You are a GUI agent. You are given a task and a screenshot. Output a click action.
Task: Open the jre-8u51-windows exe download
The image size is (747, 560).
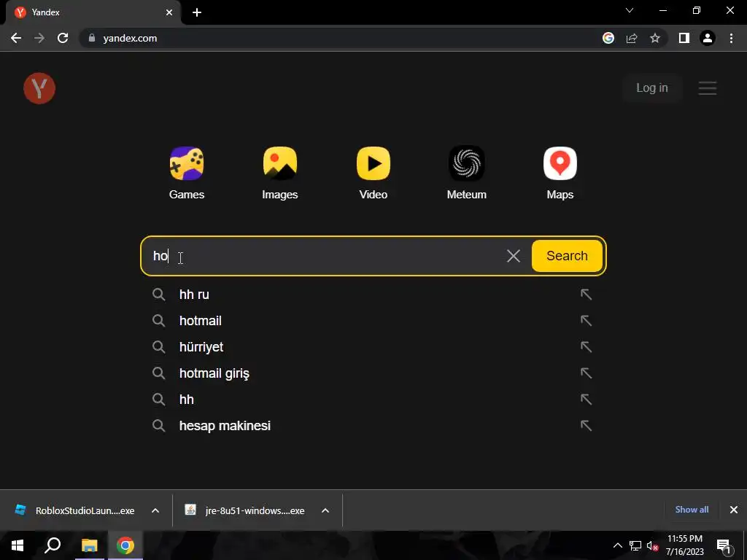coord(247,510)
